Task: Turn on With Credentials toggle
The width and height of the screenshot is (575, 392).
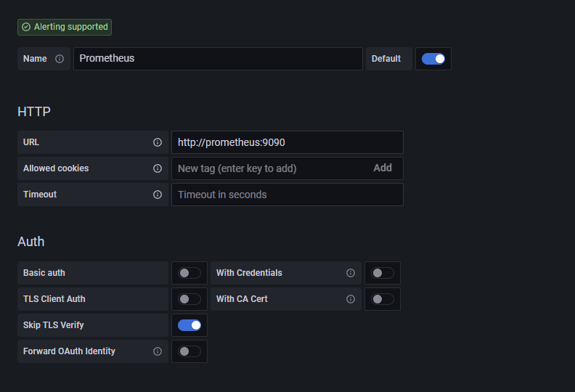Action: pos(383,273)
